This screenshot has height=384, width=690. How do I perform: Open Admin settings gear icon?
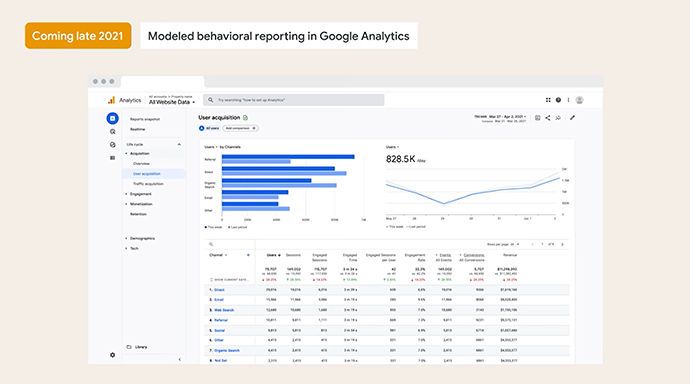coord(112,355)
